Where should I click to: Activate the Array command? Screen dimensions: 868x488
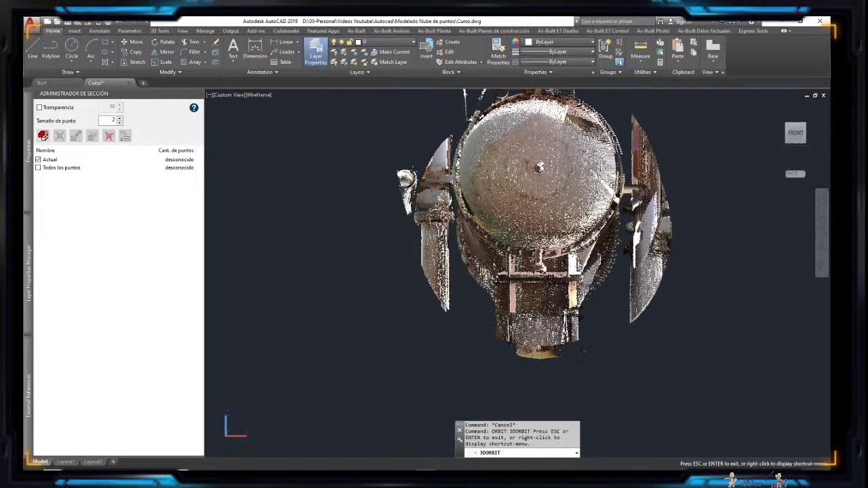191,62
